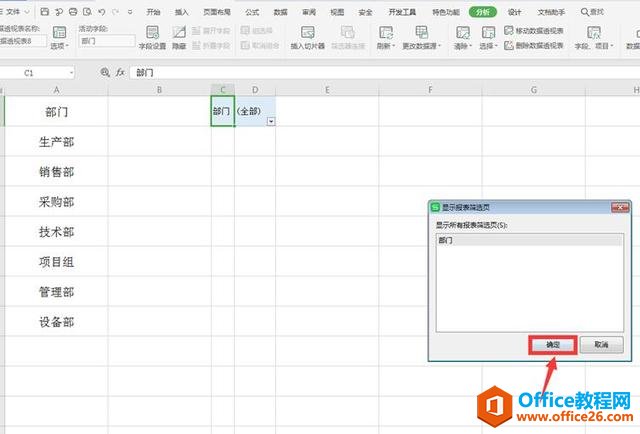Click the 管理部 cell
The image size is (640, 434).
[x=56, y=292]
